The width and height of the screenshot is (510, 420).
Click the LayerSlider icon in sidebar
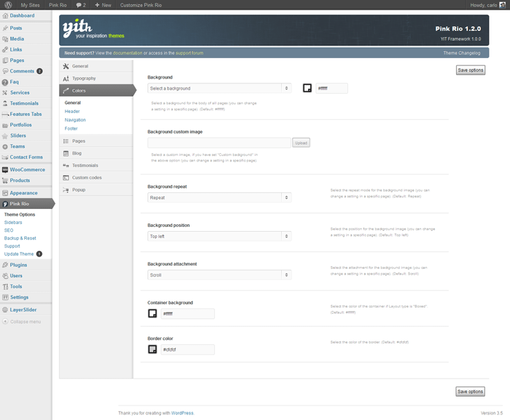point(6,310)
